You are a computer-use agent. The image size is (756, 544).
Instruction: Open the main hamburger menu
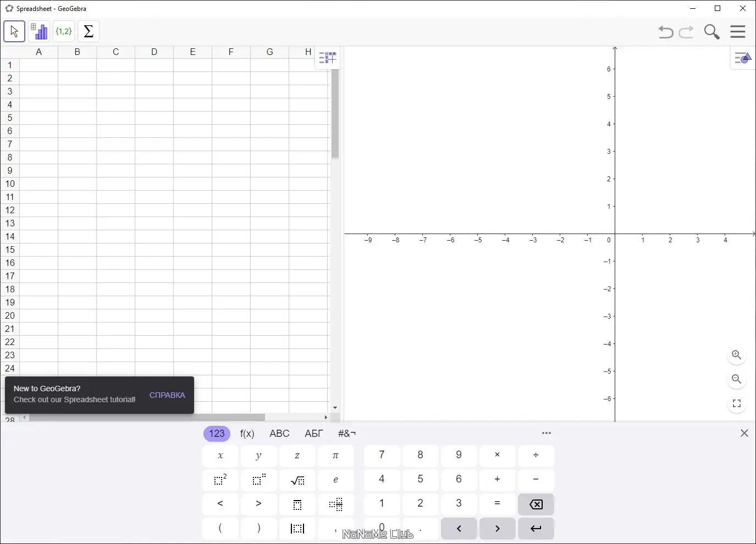[738, 32]
